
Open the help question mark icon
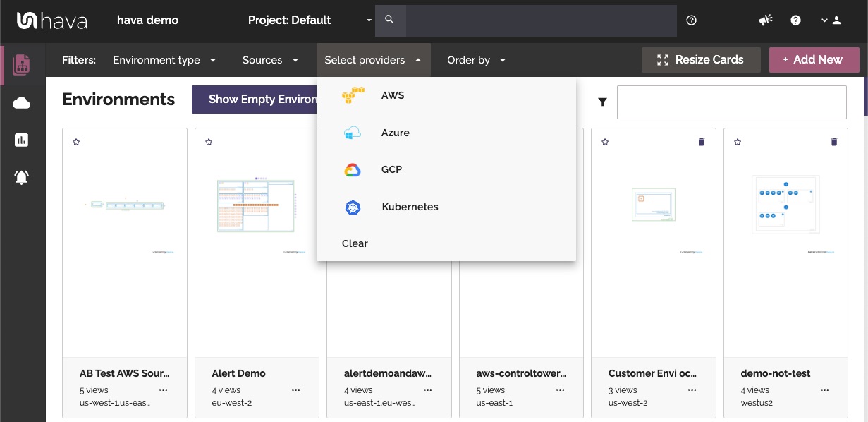[x=796, y=20]
